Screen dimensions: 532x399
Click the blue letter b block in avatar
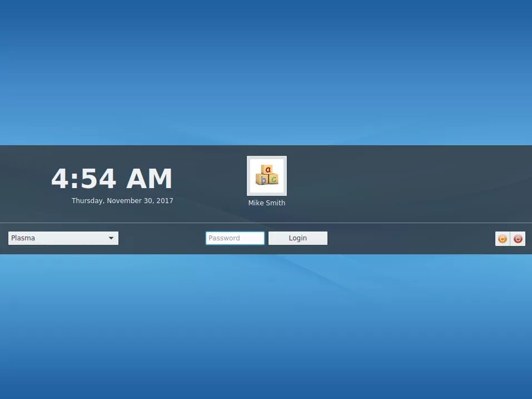pyautogui.click(x=262, y=179)
